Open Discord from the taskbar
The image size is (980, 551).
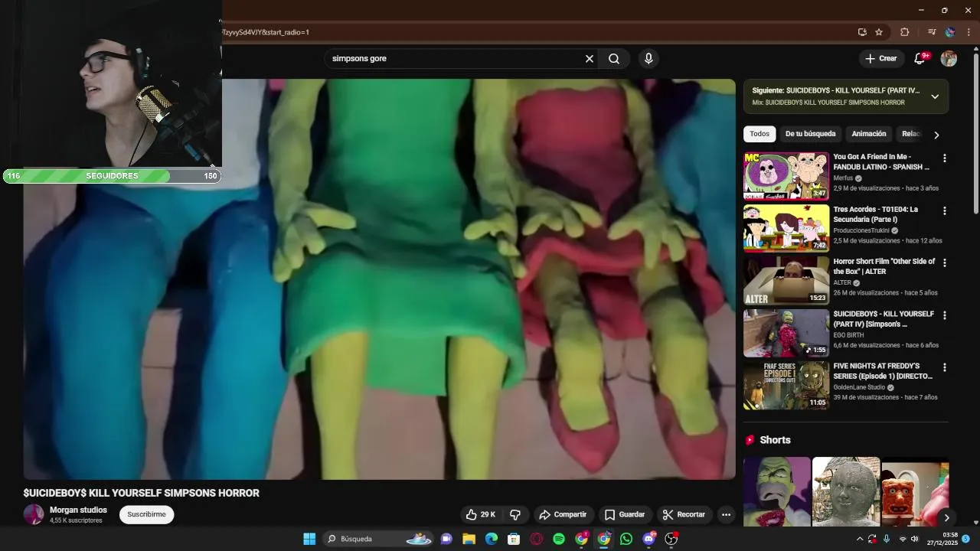[649, 539]
